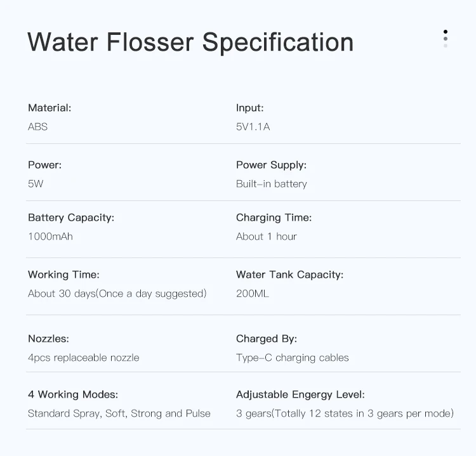Image resolution: width=476 pixels, height=456 pixels.
Task: Click the Type-C charging cables text
Action: (292, 358)
